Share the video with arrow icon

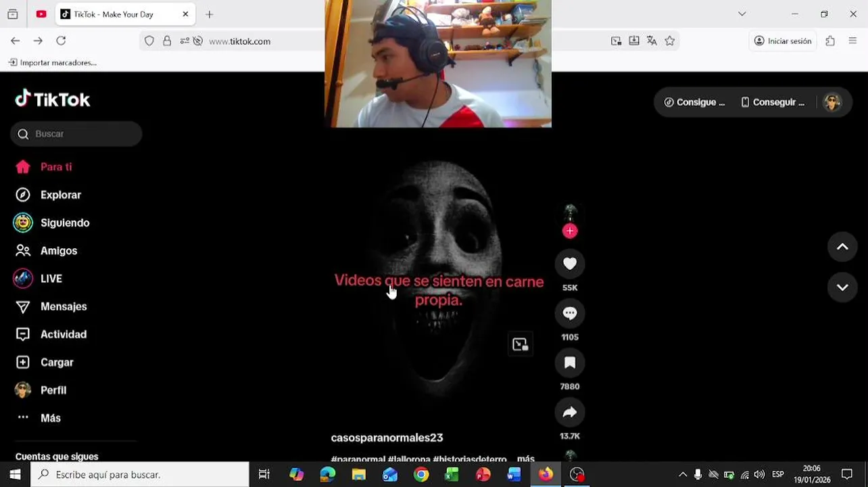pyautogui.click(x=570, y=412)
